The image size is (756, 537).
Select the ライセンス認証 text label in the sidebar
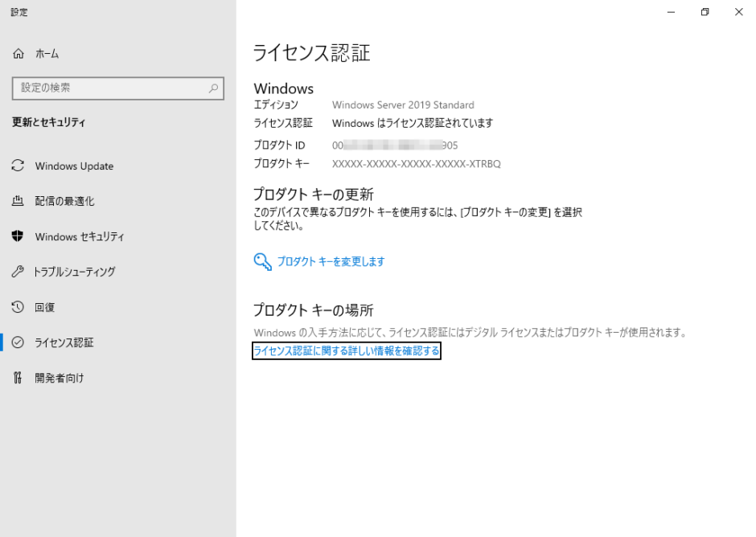64,342
